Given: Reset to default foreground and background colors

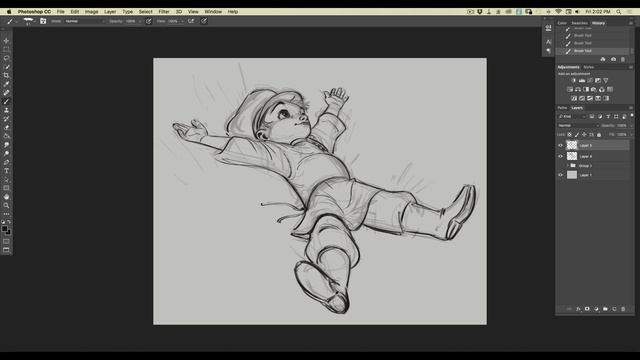Looking at the screenshot, I should click(3, 222).
